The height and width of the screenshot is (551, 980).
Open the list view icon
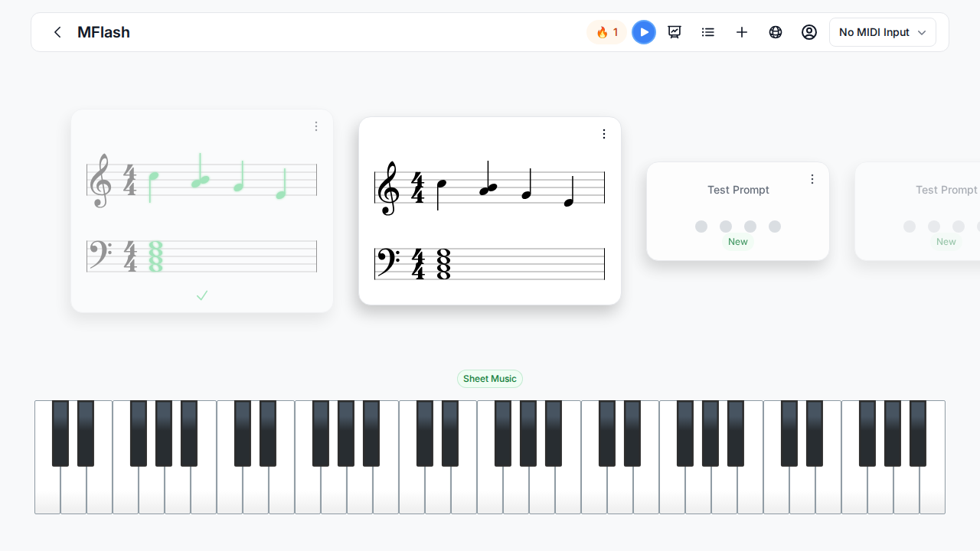(708, 32)
